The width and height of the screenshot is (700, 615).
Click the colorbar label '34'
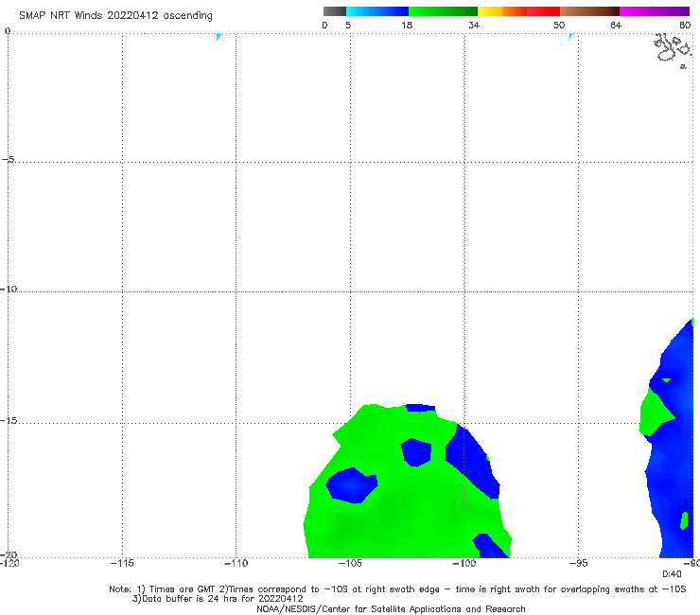click(474, 25)
